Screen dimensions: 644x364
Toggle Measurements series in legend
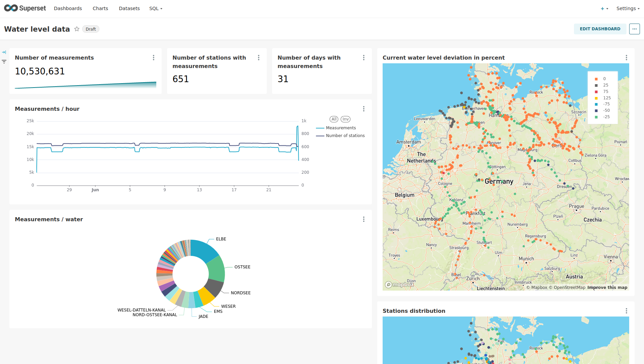341,128
